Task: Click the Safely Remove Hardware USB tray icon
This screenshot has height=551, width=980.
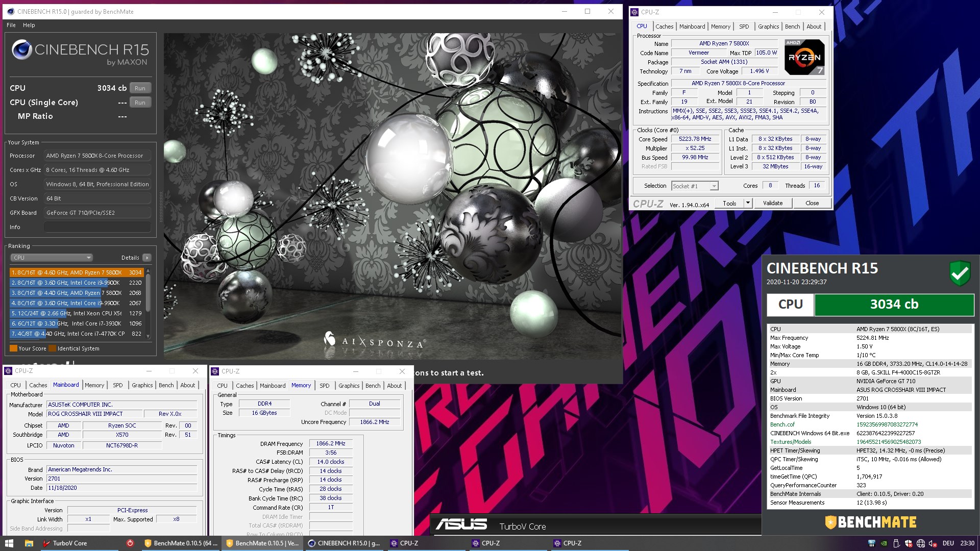Action: (x=896, y=543)
